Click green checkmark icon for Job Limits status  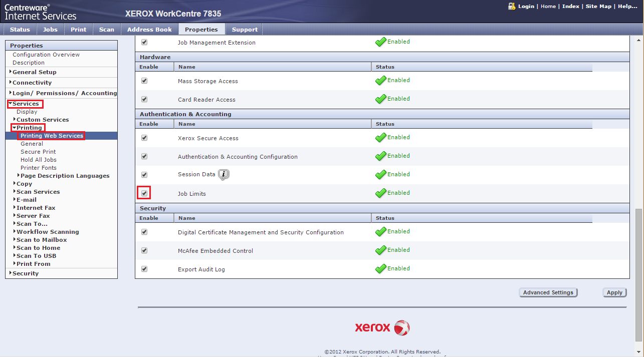tap(381, 193)
